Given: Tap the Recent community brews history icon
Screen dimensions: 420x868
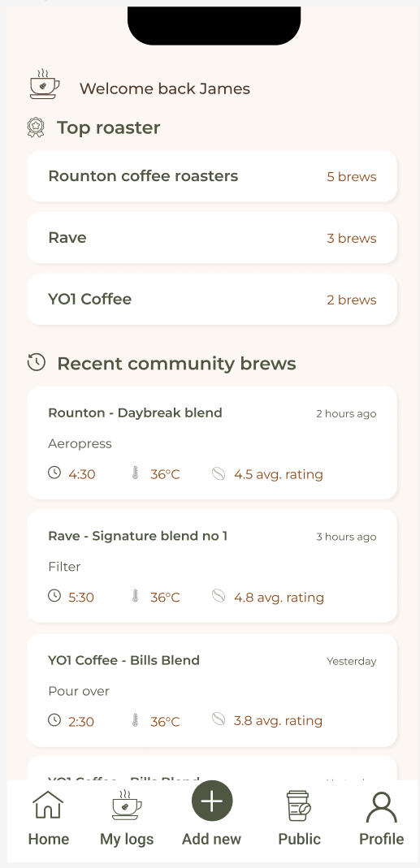Looking at the screenshot, I should 36,363.
